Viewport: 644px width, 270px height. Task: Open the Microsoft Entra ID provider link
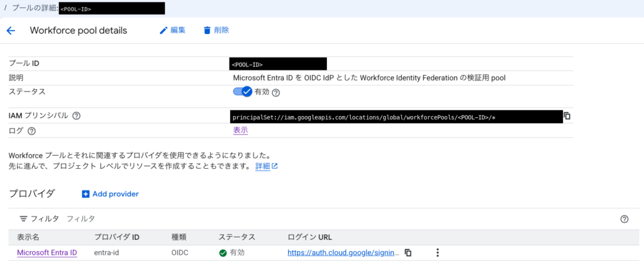pyautogui.click(x=47, y=253)
